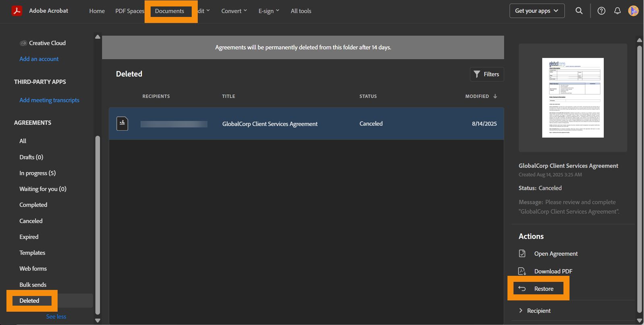Open Bulk sends in sidebar
644x325 pixels.
(33, 285)
